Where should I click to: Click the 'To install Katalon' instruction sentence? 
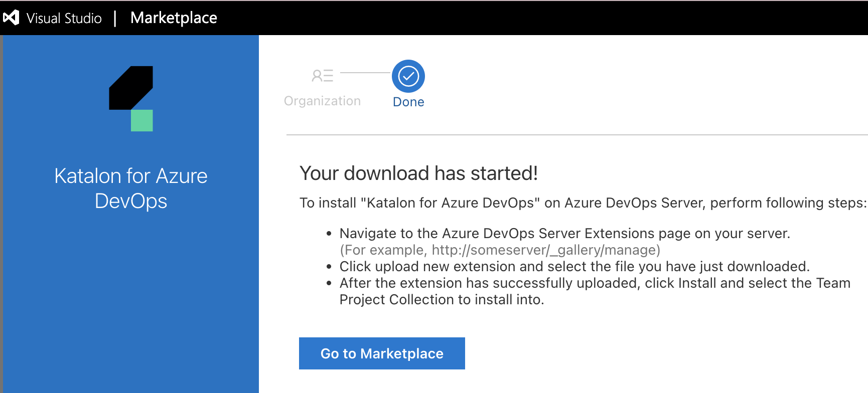(x=582, y=203)
